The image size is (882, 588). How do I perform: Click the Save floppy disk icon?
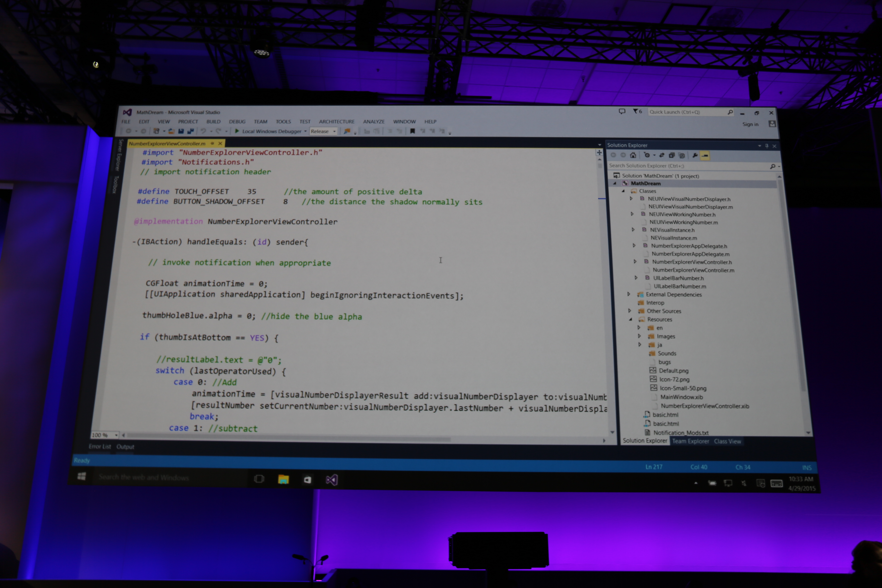point(181,131)
